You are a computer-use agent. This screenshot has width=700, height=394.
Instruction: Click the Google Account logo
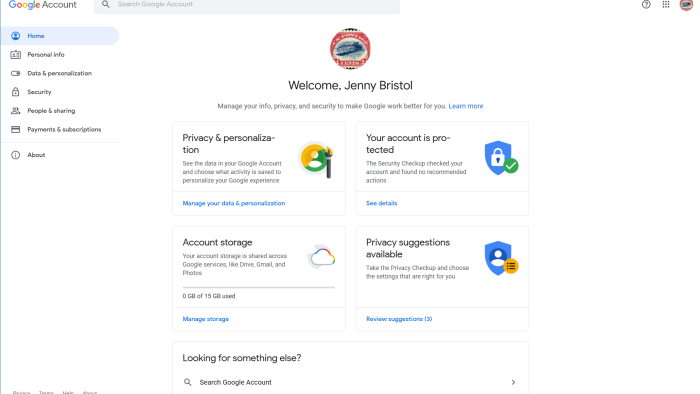coord(42,5)
